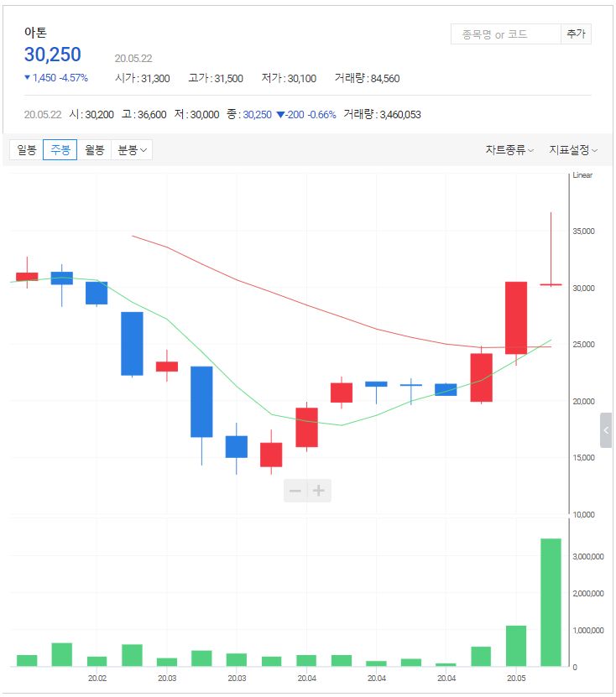Click the zoom in plus button on chart

click(x=319, y=491)
